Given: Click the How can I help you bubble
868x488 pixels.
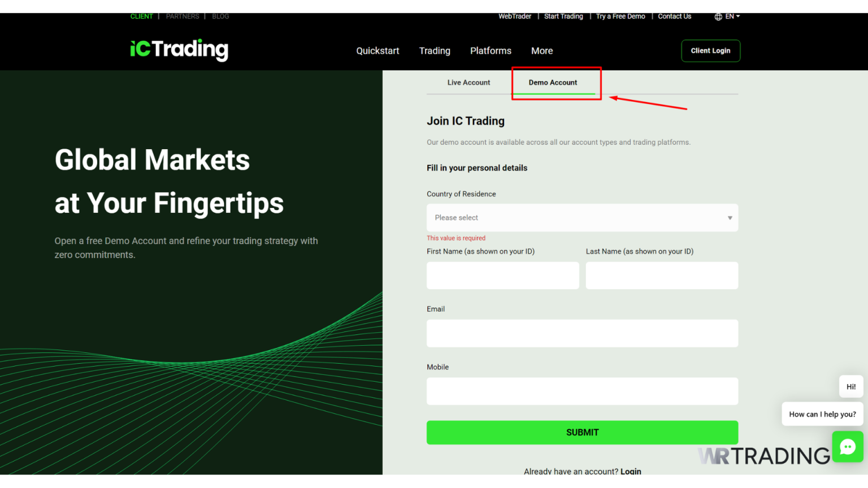Looking at the screenshot, I should tap(822, 414).
